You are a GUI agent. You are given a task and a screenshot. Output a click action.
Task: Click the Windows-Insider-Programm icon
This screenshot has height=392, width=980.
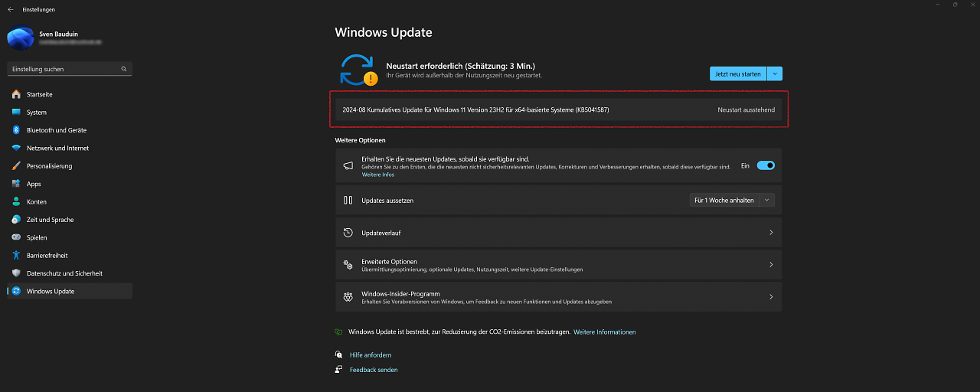point(348,297)
